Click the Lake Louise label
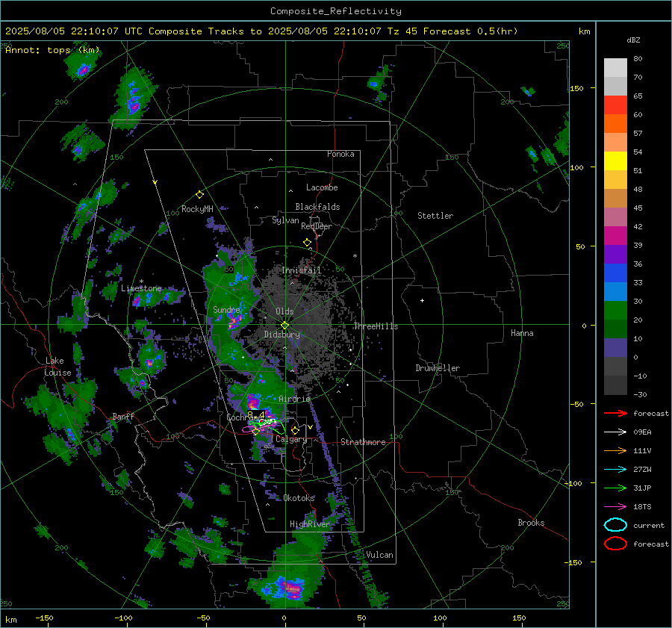This screenshot has width=672, height=628. [57, 367]
